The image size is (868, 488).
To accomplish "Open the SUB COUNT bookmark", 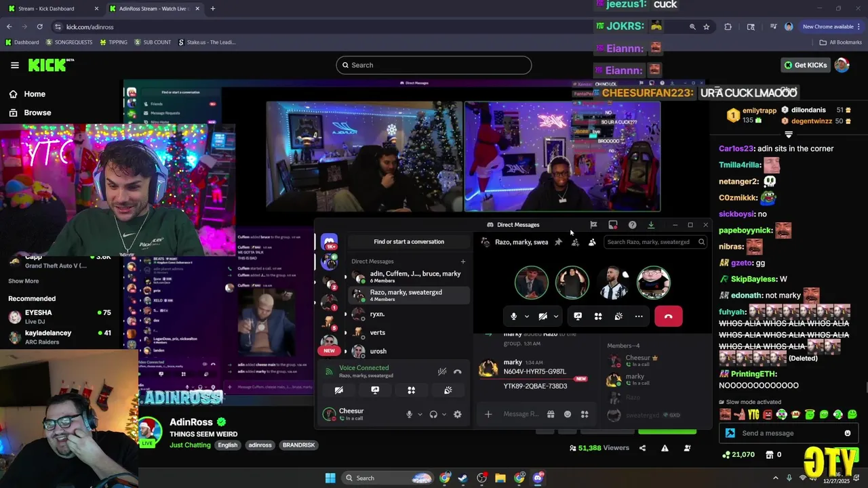I will point(153,42).
